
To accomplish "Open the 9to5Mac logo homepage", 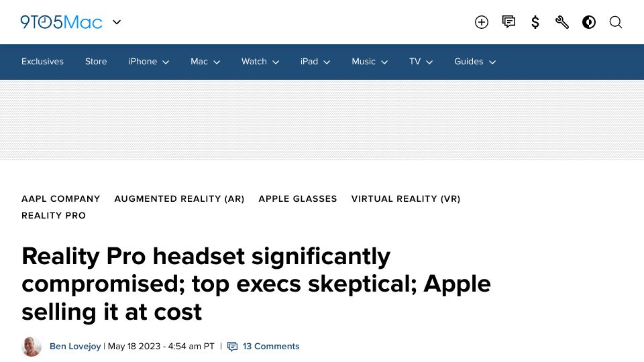I will (x=61, y=22).
